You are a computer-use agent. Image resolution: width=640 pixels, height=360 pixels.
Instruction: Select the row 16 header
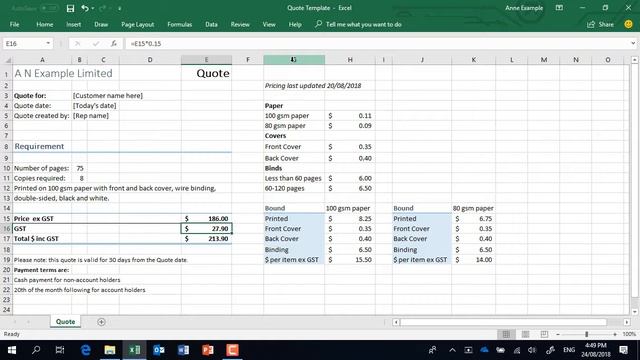tap(6, 229)
